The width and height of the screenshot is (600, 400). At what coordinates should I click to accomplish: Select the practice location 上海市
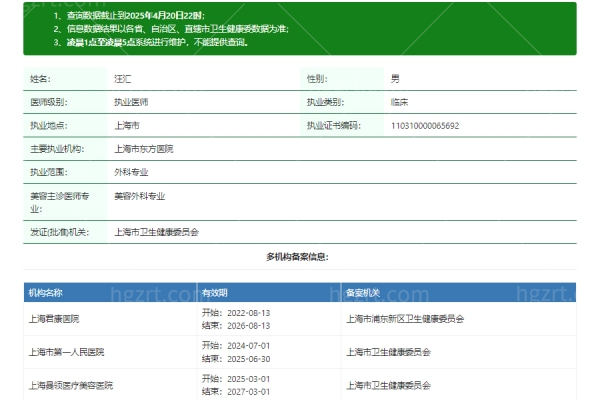[127, 126]
